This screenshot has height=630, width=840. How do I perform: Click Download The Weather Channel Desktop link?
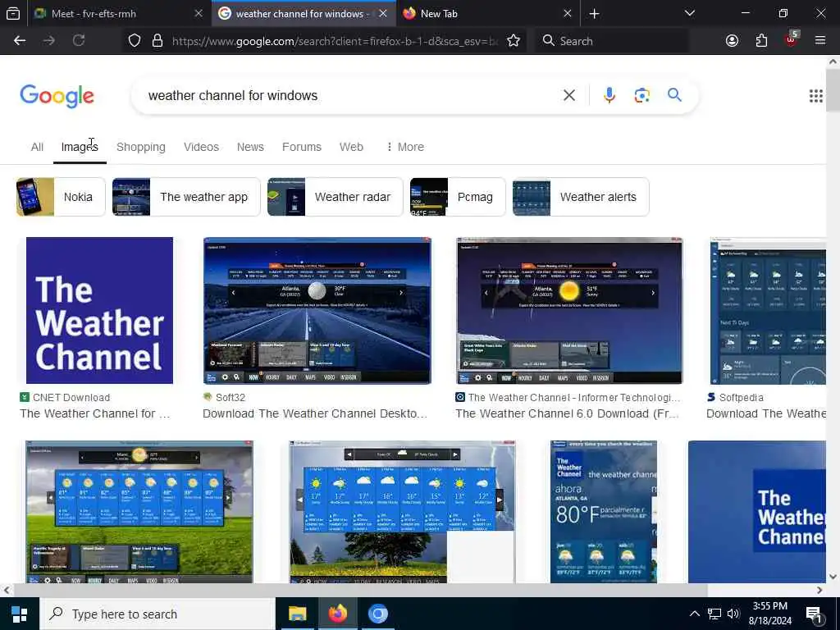click(315, 413)
